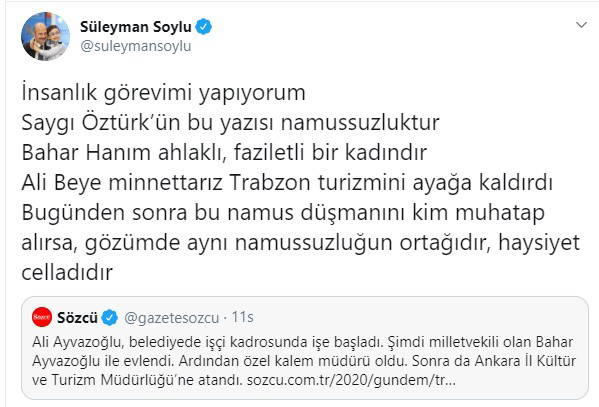Click the line starting "Bugünden sonra"
Screen dimensions: 599x407
(283, 212)
